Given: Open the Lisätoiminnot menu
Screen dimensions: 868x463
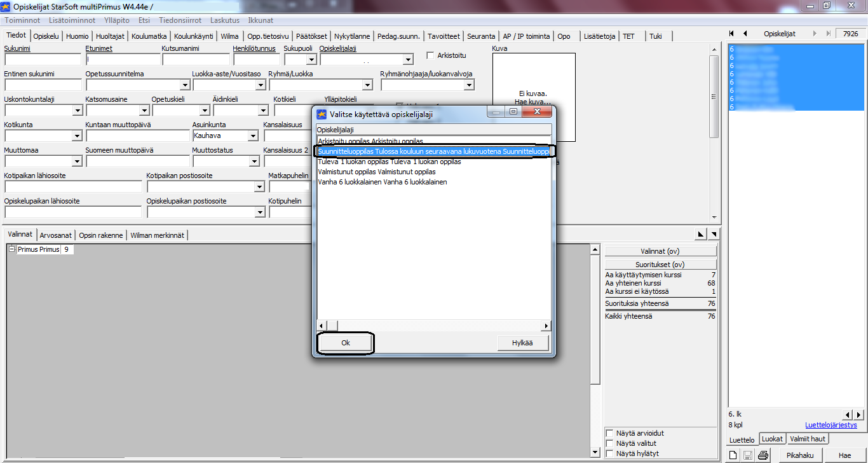Looking at the screenshot, I should click(72, 20).
